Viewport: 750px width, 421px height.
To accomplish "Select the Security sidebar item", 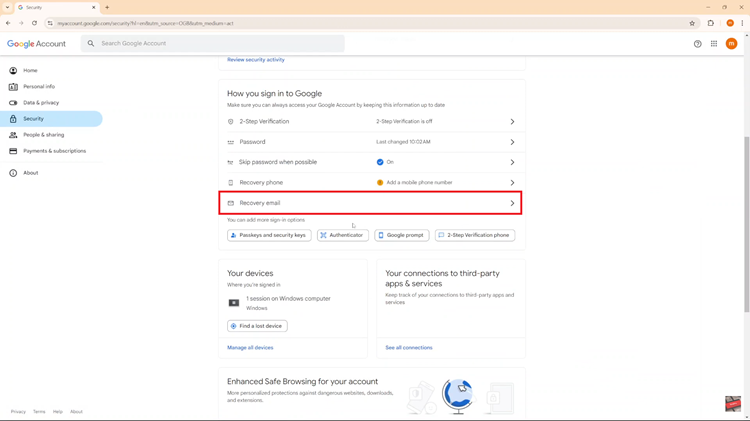I will tap(51, 119).
